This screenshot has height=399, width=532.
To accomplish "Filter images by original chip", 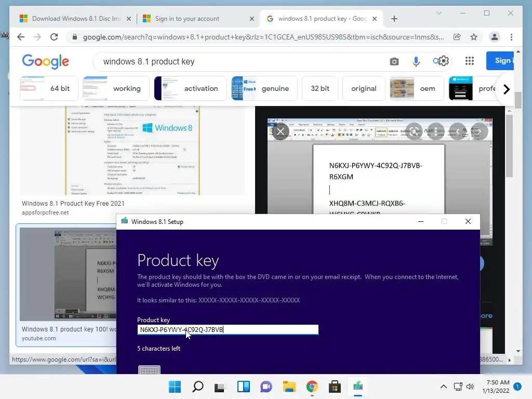I will click(x=364, y=88).
